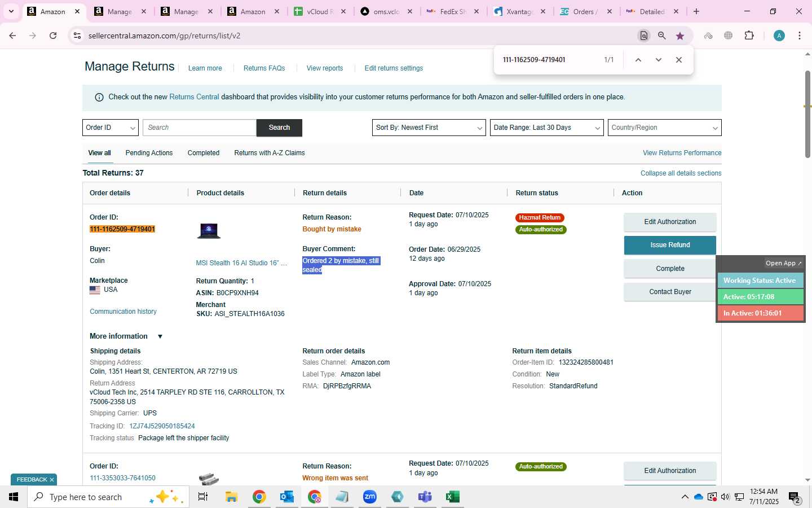Open View reports link
The width and height of the screenshot is (812, 508).
coord(325,68)
